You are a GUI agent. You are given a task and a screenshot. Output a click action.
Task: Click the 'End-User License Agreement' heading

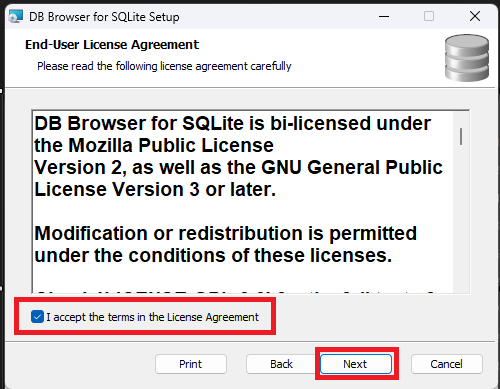click(x=112, y=45)
